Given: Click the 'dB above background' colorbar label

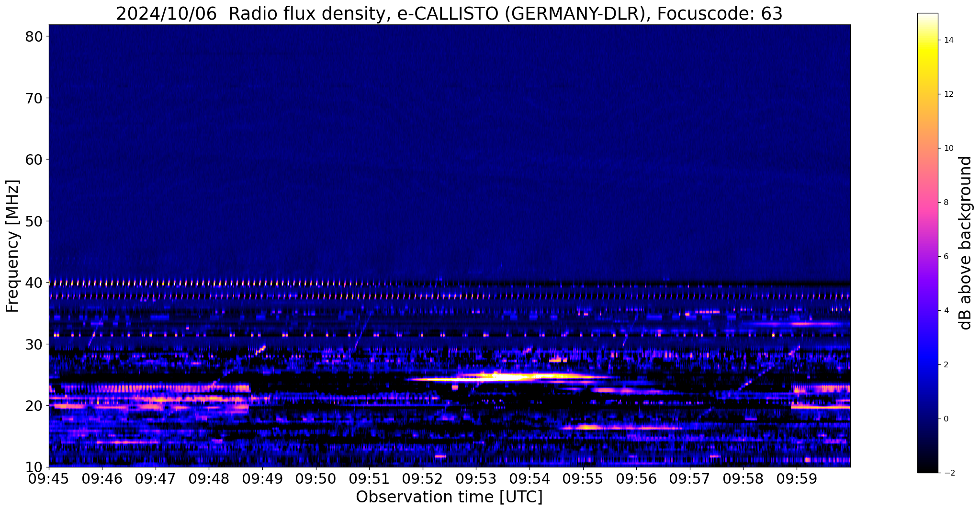Looking at the screenshot, I should (x=966, y=243).
